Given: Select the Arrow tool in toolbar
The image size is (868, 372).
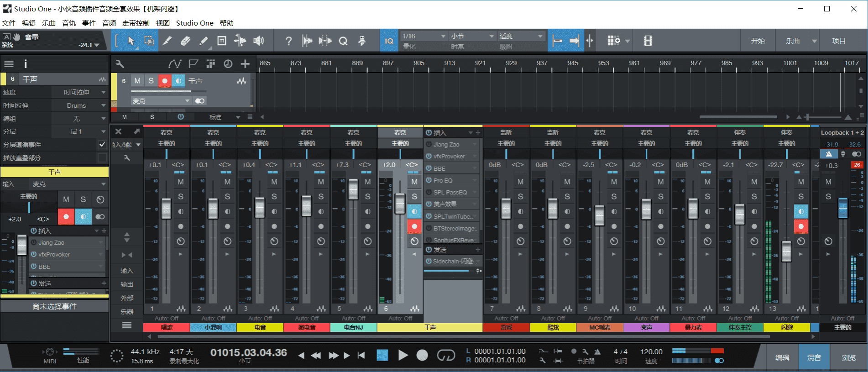Looking at the screenshot, I should pos(131,41).
